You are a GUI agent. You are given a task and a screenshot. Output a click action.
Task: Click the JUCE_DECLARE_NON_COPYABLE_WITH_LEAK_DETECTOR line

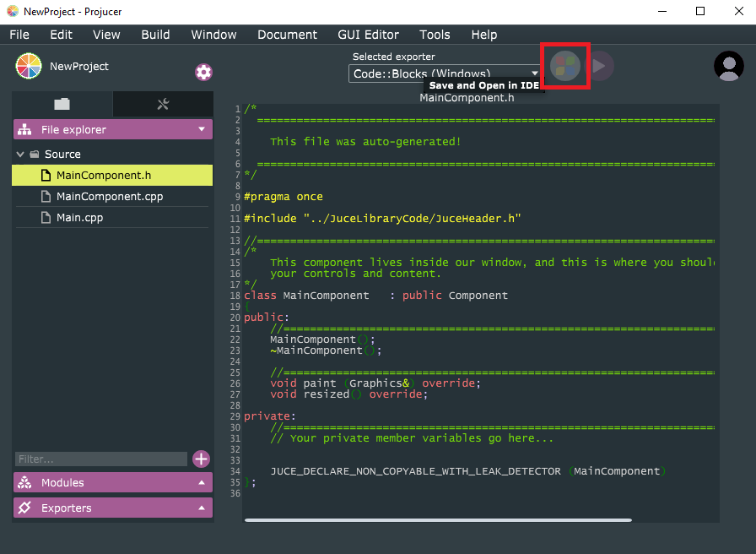[x=467, y=471]
